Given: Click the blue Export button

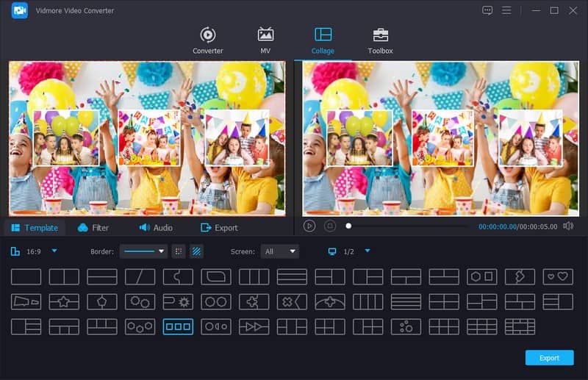Looking at the screenshot, I should tap(549, 358).
